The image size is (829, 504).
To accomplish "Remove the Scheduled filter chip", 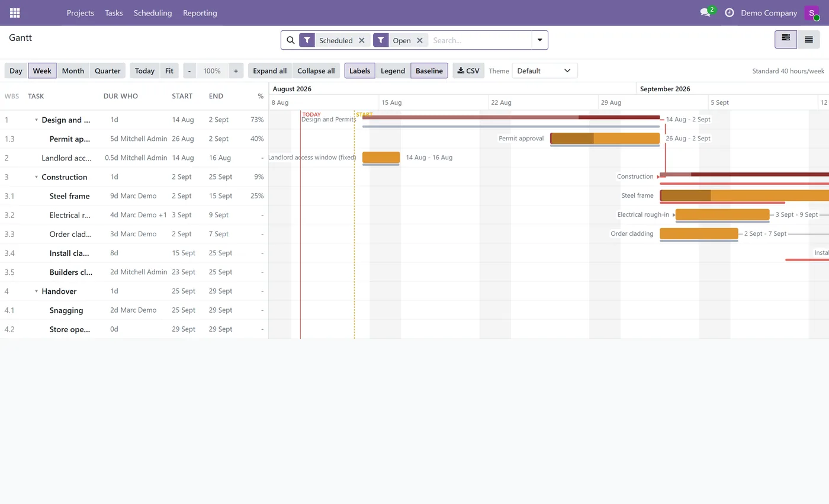I will pyautogui.click(x=362, y=40).
